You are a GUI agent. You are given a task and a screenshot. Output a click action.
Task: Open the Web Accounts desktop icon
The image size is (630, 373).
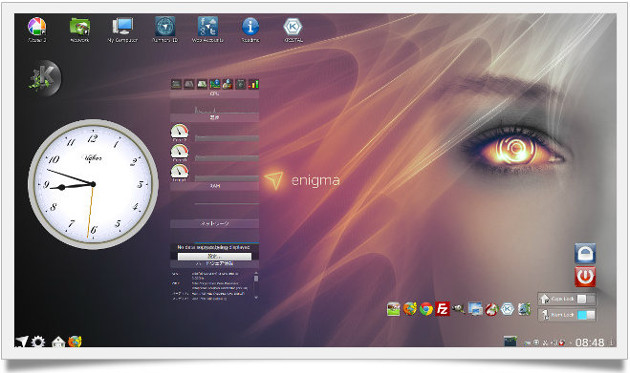point(208,27)
